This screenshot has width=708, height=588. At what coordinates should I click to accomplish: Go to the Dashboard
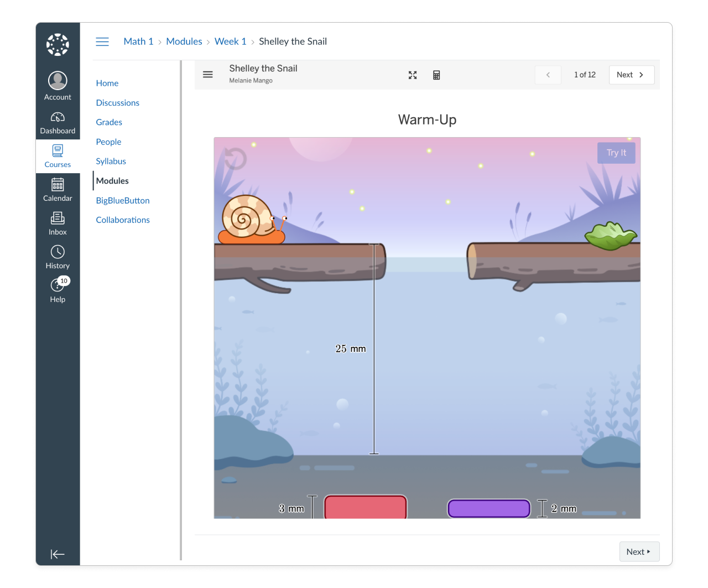[x=58, y=123]
